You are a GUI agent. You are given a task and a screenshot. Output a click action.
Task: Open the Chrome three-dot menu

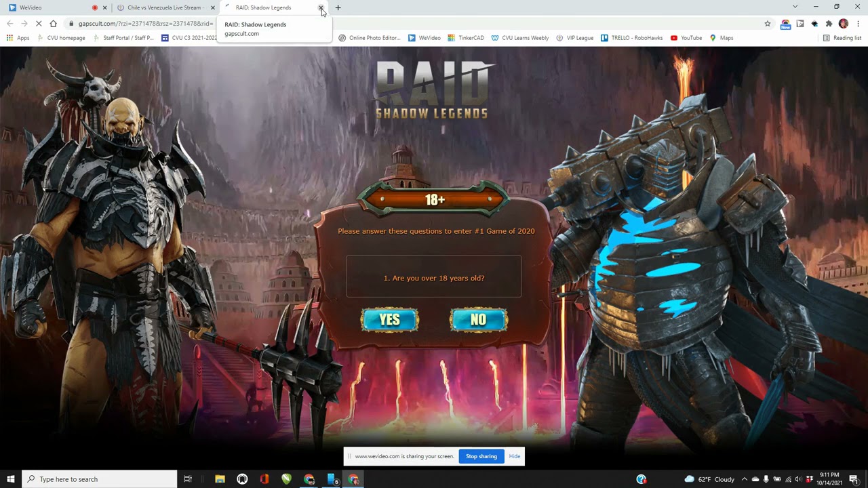point(859,23)
